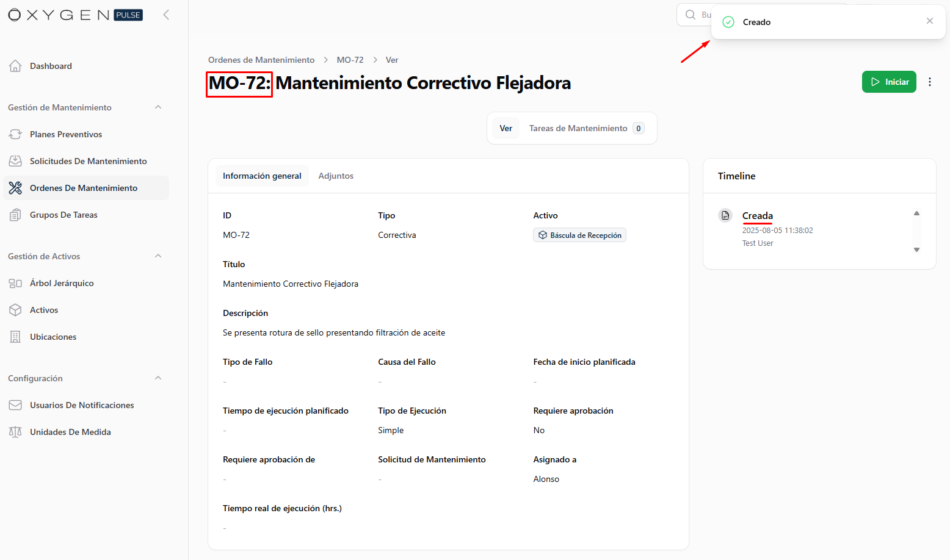
Task: Click the Activos cube icon
Action: point(15,310)
